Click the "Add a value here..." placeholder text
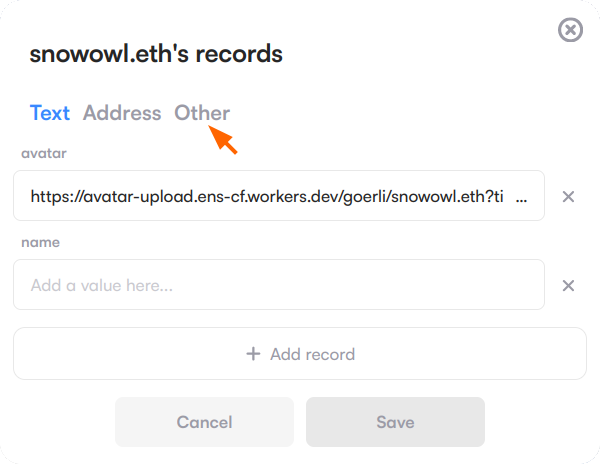 [x=102, y=285]
